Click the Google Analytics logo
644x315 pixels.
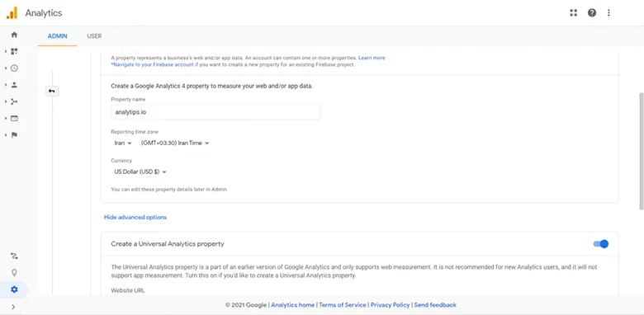pyautogui.click(x=12, y=12)
